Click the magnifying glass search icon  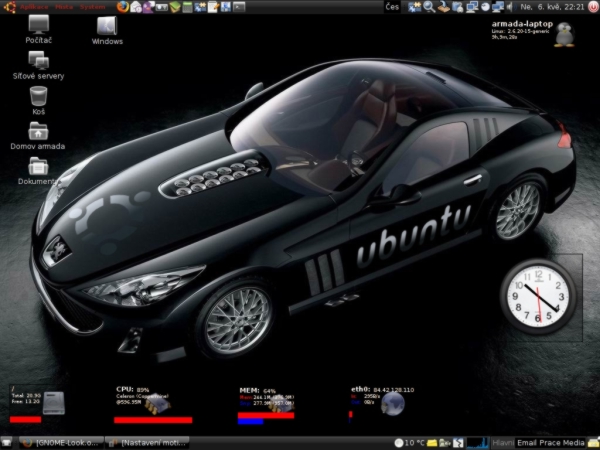429,7
